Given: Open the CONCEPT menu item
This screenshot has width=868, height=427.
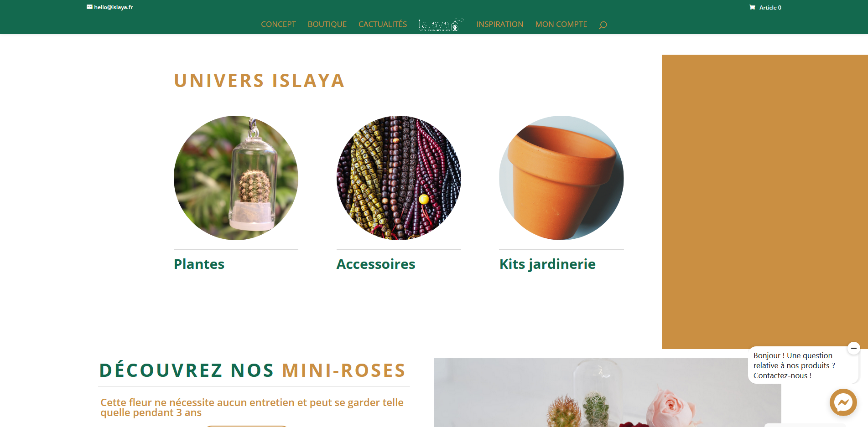Looking at the screenshot, I should click(278, 24).
